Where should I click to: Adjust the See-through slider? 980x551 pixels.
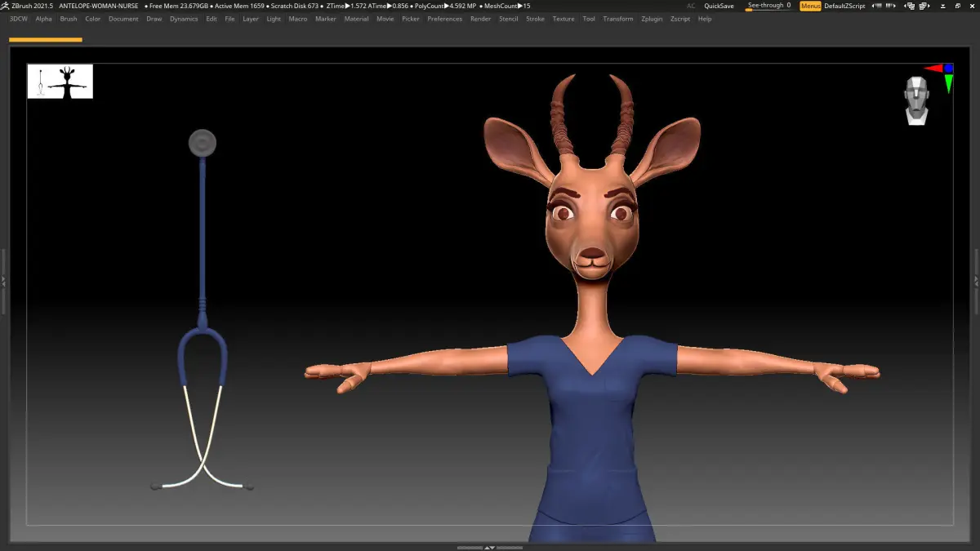click(768, 6)
